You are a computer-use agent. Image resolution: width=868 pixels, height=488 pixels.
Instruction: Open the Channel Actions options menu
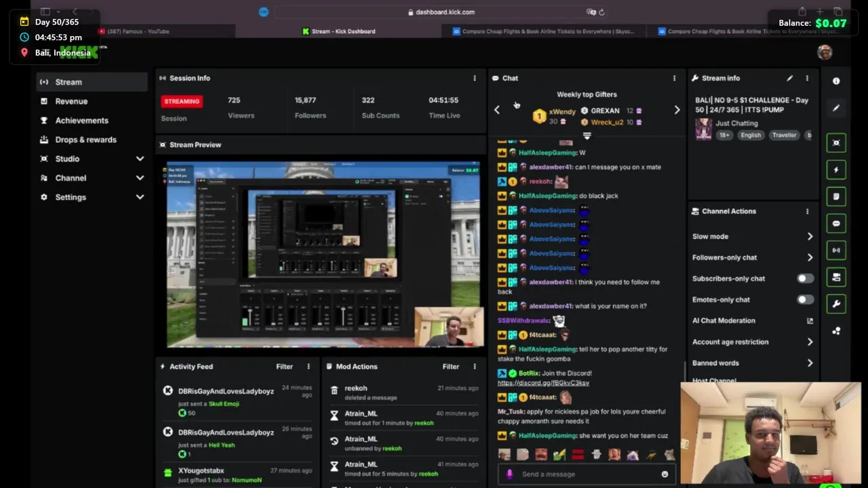807,211
